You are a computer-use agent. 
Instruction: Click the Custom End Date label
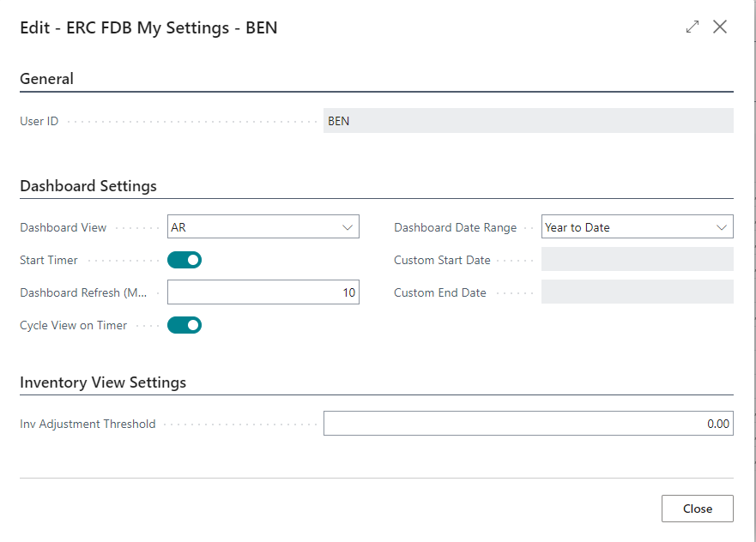point(439,293)
